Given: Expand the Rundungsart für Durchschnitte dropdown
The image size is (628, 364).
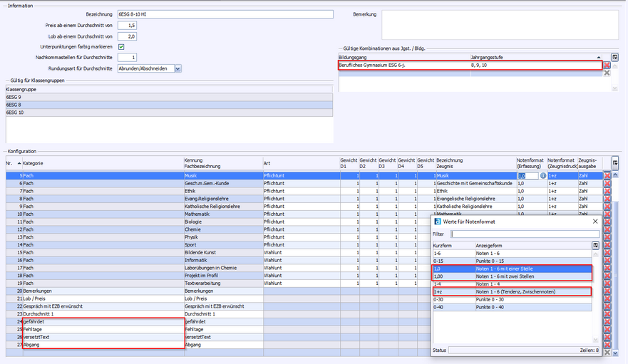Looking at the screenshot, I should [x=177, y=68].
